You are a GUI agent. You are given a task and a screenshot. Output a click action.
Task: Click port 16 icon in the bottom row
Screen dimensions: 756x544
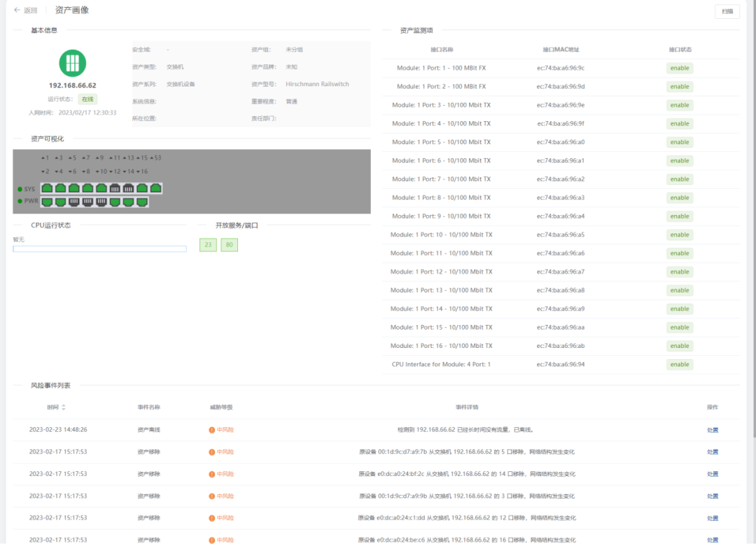click(142, 202)
